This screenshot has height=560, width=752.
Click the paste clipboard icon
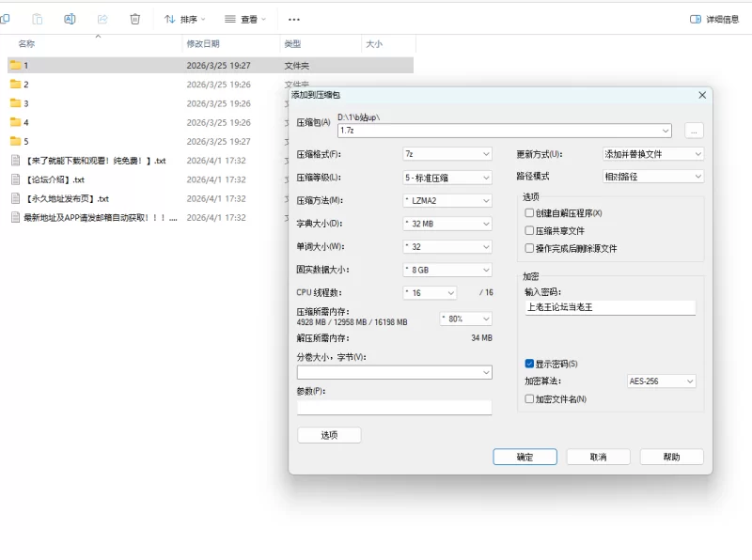[x=38, y=19]
